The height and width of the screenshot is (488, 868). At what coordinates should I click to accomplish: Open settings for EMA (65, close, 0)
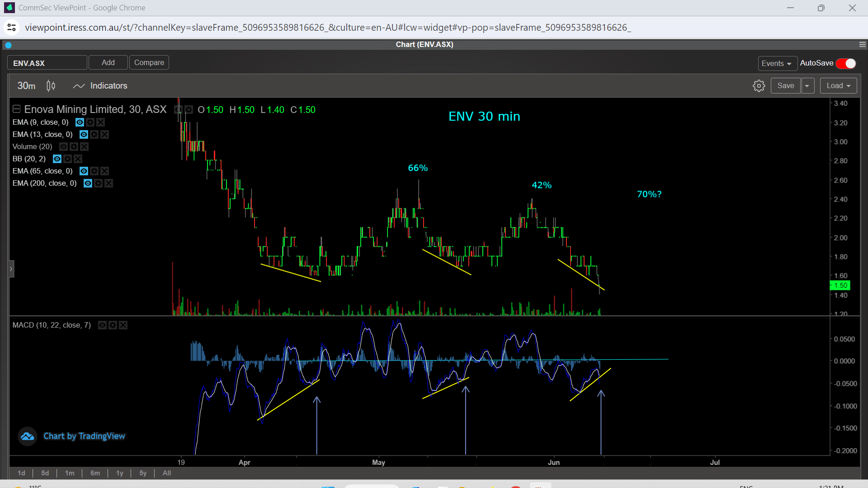click(x=94, y=171)
